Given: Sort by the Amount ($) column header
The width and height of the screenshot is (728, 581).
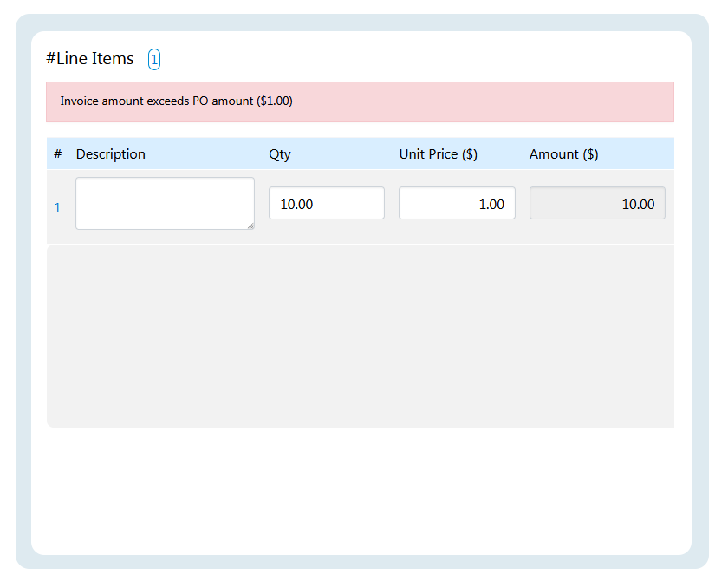Looking at the screenshot, I should point(563,153).
